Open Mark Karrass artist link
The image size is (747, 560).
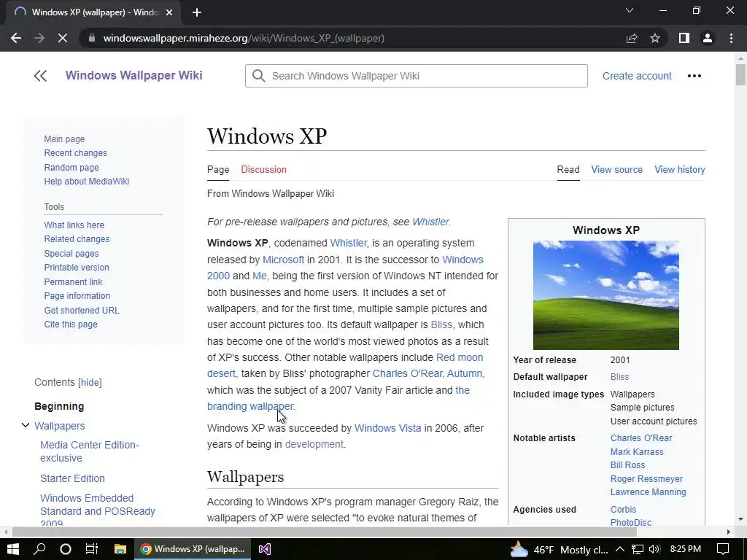(x=636, y=452)
